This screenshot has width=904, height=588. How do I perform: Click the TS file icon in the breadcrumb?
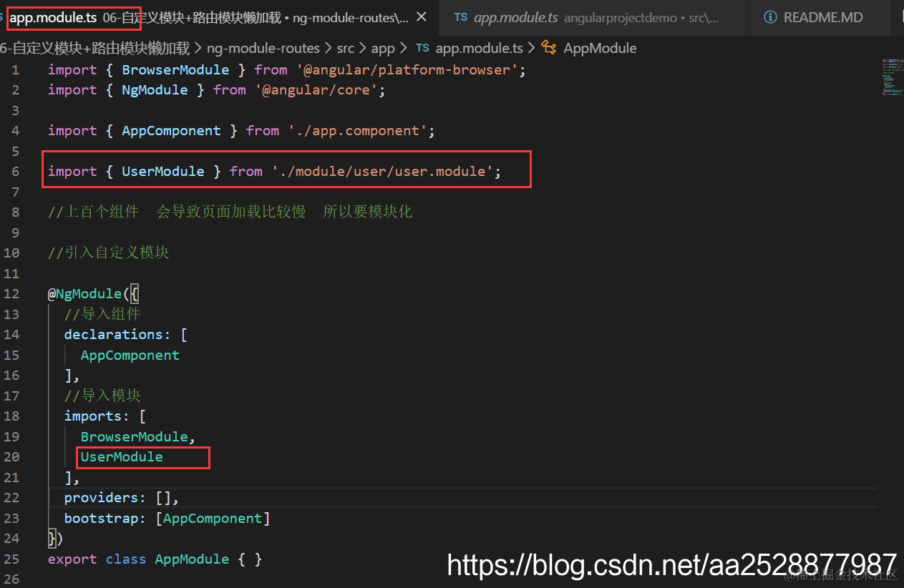click(422, 48)
